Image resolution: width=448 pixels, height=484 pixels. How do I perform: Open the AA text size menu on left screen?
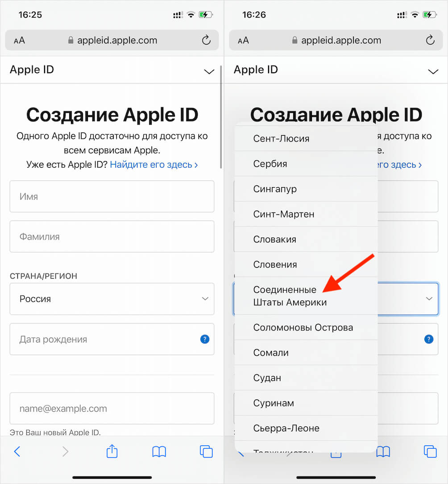point(19,41)
